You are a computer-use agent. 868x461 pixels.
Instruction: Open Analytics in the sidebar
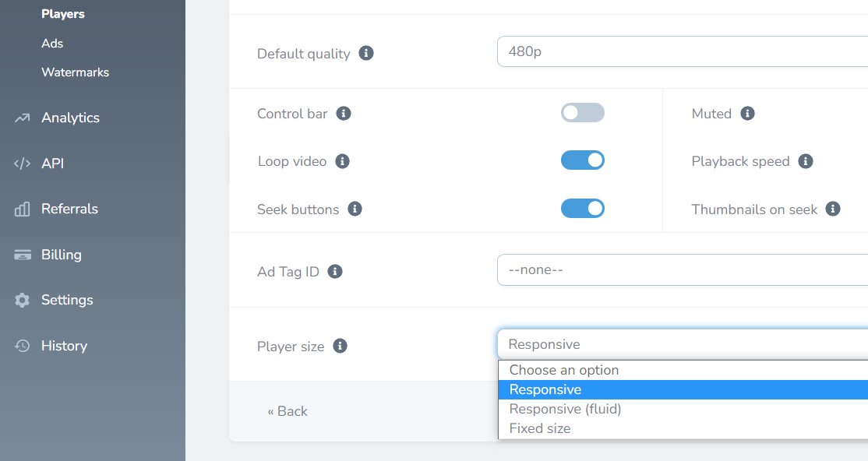coord(70,118)
